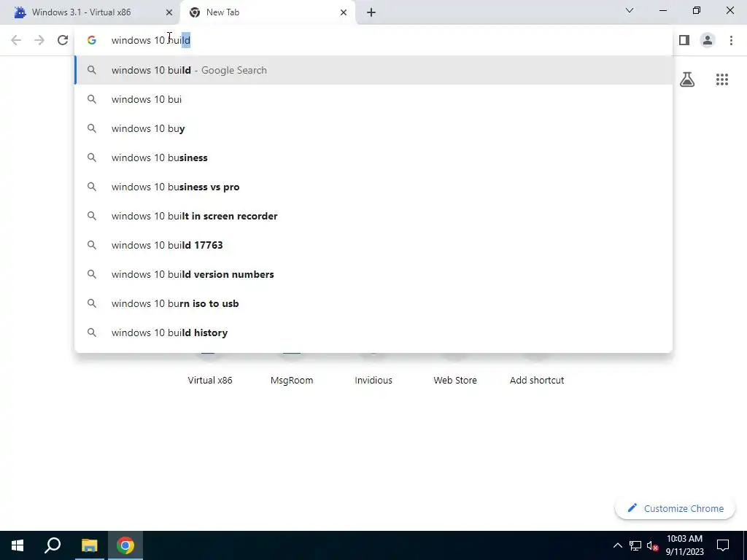Open the Google apps grid

tap(721, 79)
